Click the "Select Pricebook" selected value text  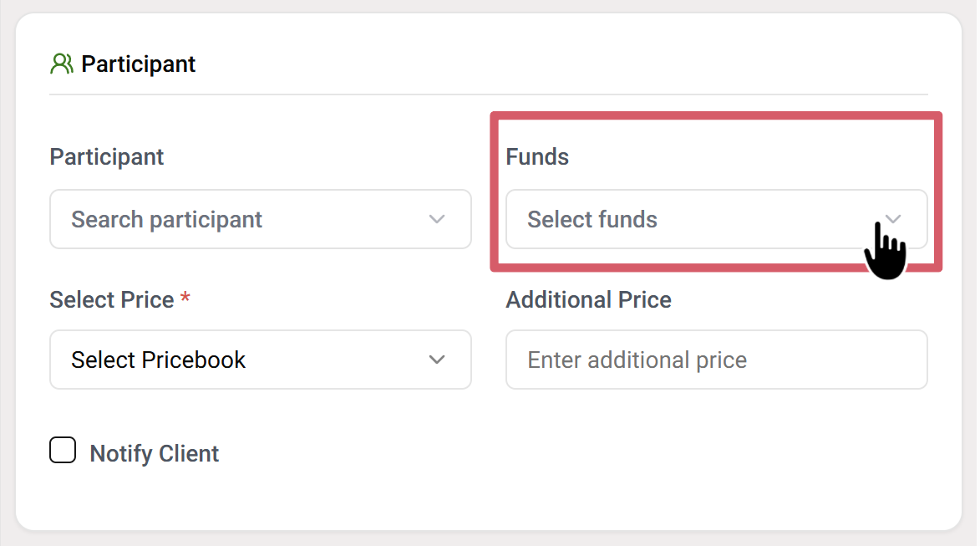158,360
